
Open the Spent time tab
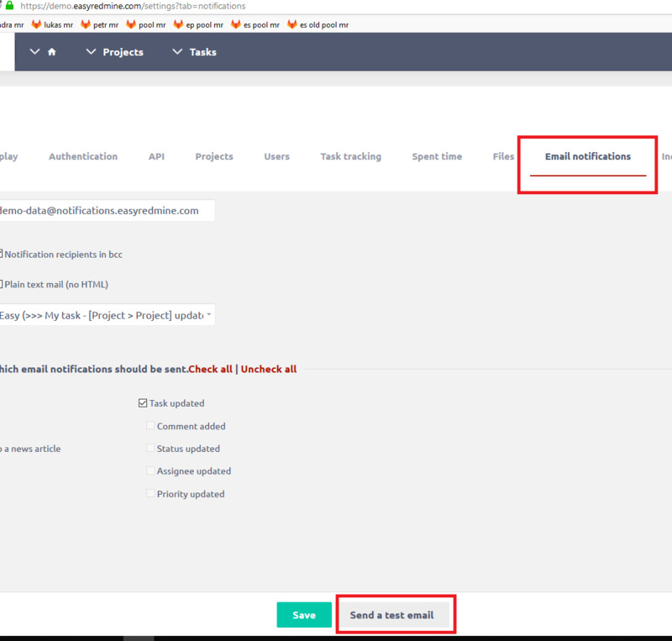coord(437,156)
